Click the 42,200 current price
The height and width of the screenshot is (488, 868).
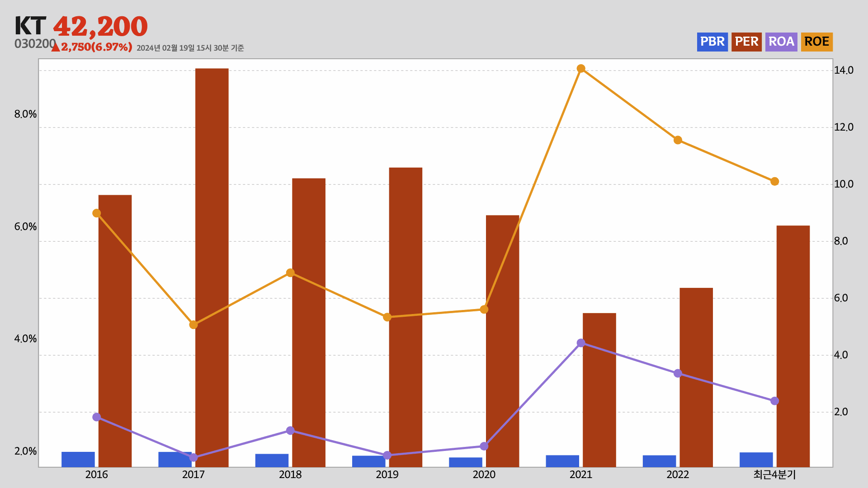[x=100, y=26]
